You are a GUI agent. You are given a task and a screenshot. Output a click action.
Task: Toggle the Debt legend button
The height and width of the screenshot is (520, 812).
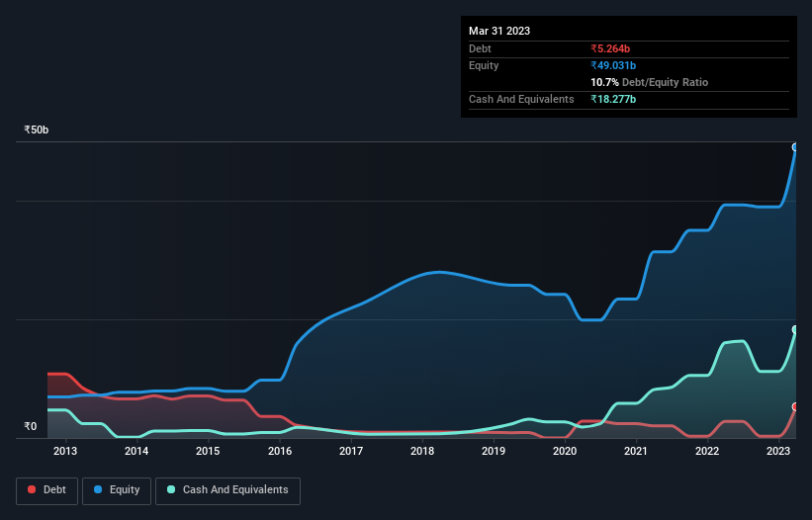pyautogui.click(x=47, y=490)
